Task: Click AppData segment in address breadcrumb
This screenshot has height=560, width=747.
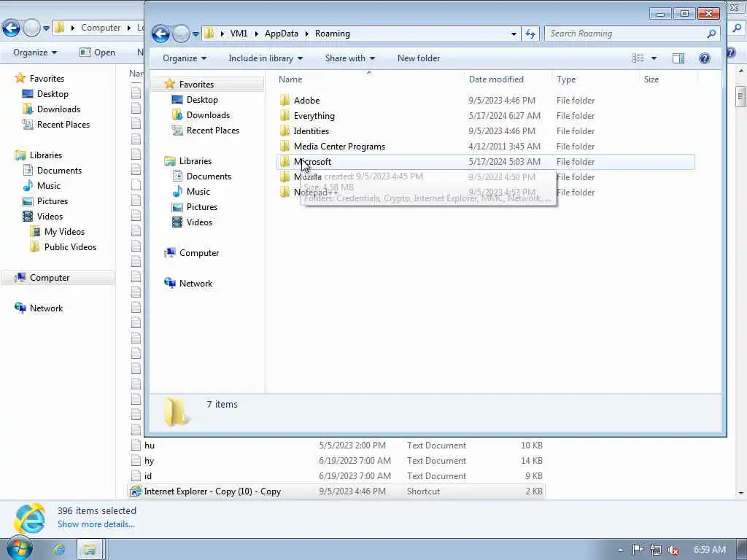Action: click(281, 34)
